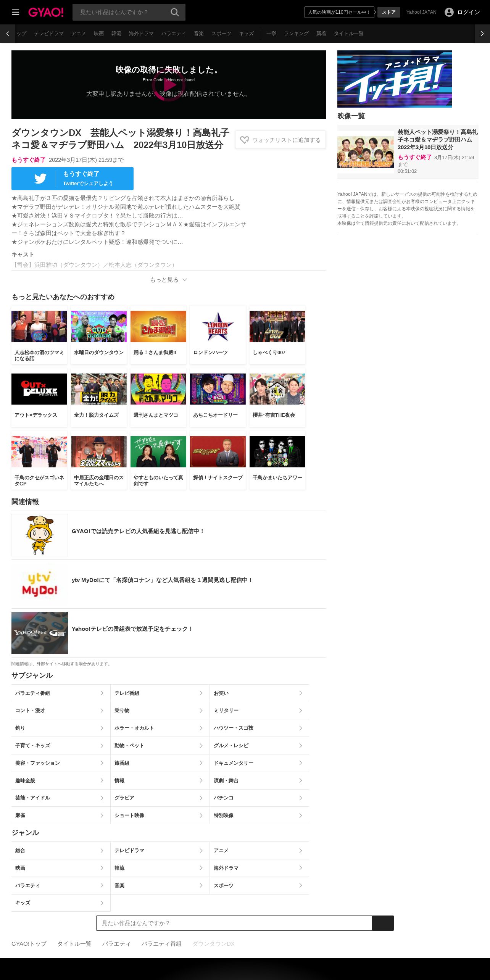Open バラエティ番組 subgenre chevron
The height and width of the screenshot is (980, 490).
tap(102, 693)
